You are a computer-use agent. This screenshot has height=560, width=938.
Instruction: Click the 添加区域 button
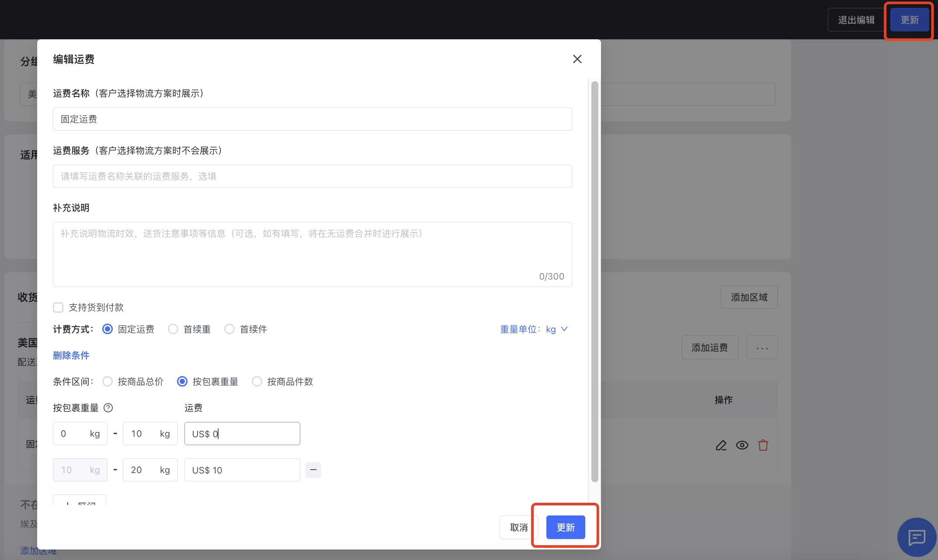coord(749,297)
